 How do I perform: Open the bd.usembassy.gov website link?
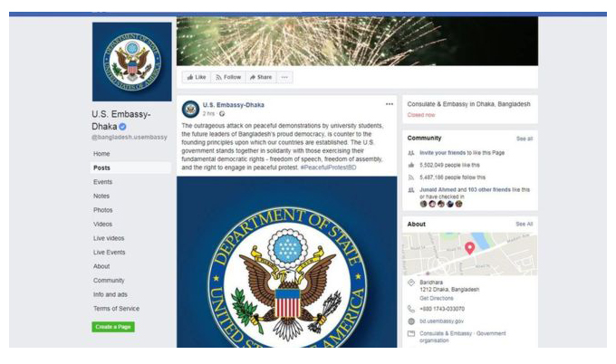(x=441, y=321)
